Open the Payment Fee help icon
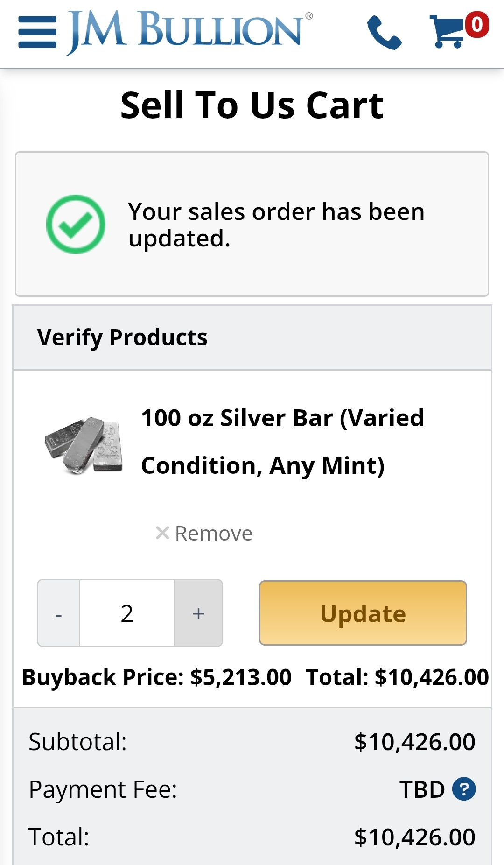 (x=464, y=789)
